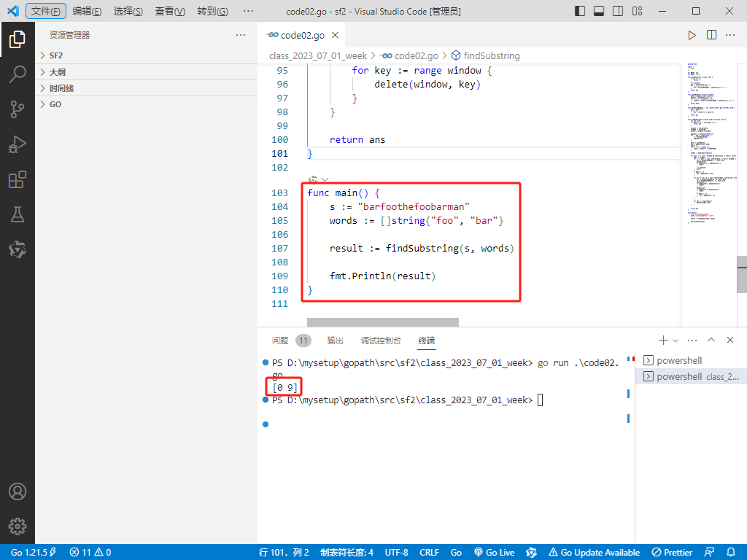Open the Testing flask view
This screenshot has height=560, width=747.
[18, 214]
